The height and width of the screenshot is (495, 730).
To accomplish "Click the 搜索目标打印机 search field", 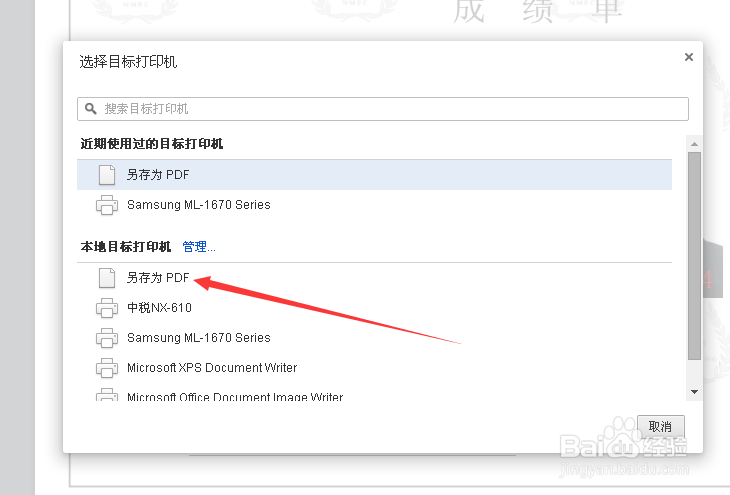I will [x=383, y=109].
